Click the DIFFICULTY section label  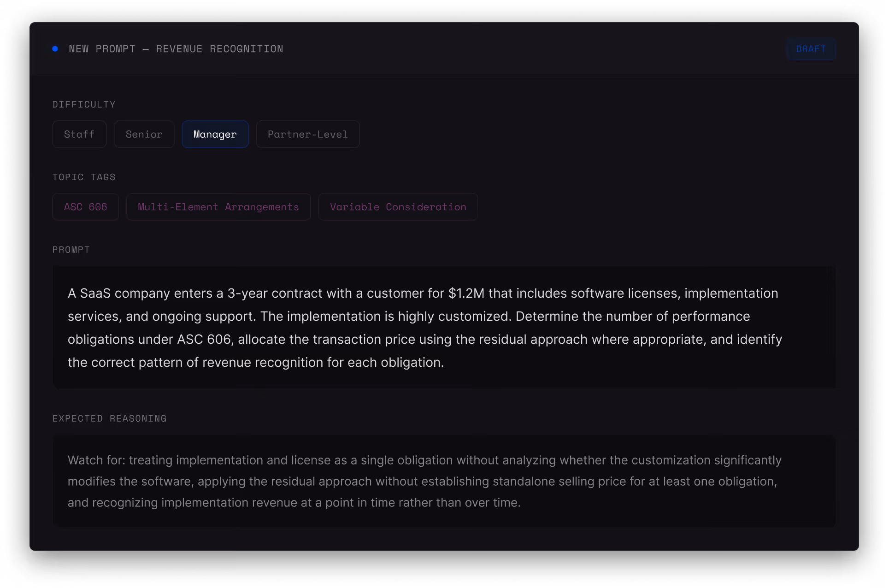pos(84,105)
